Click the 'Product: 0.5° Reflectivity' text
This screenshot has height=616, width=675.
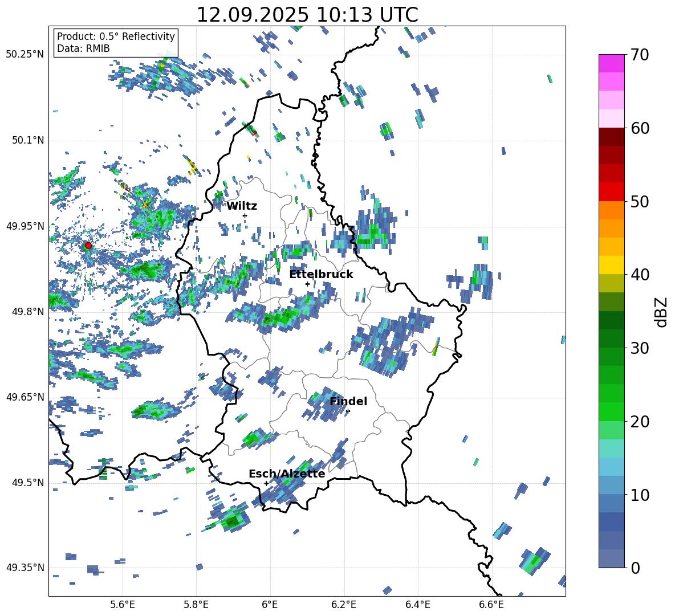click(116, 36)
